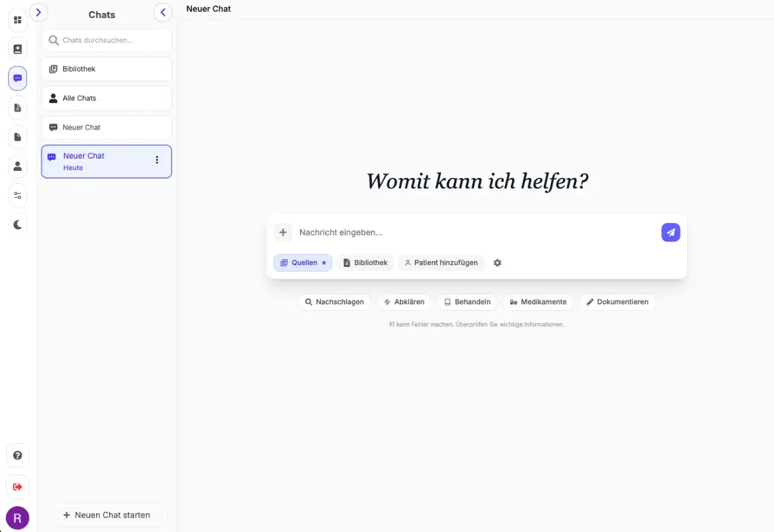Open the dashboard grid icon in sidebar
Image resolution: width=774 pixels, height=532 pixels.
pos(17,20)
